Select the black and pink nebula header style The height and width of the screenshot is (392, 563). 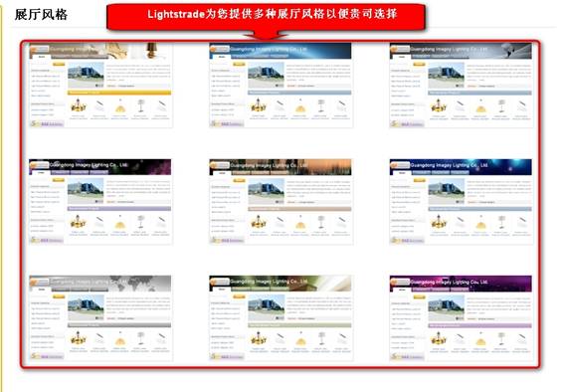(x=100, y=202)
